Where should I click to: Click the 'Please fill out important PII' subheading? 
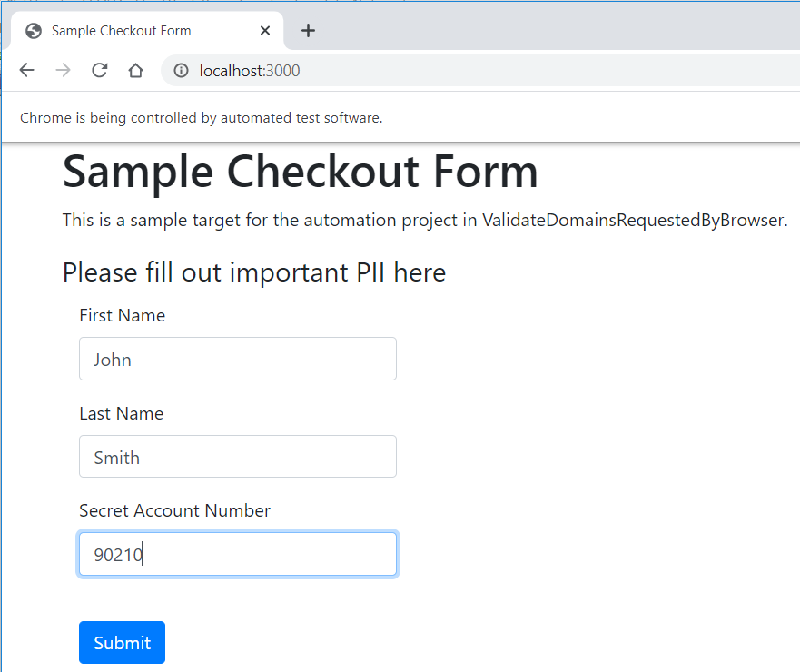(254, 272)
